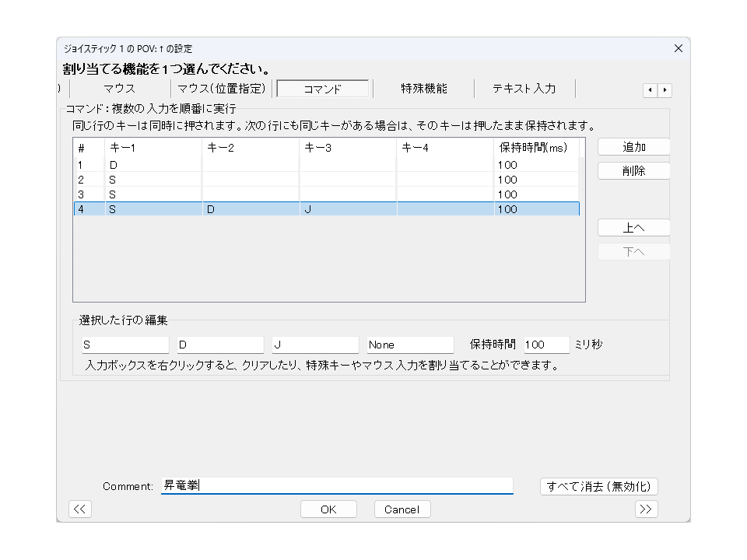Viewport: 747px width, 560px height.
Task: Select row 4 with keys S D J
Action: [x=326, y=209]
